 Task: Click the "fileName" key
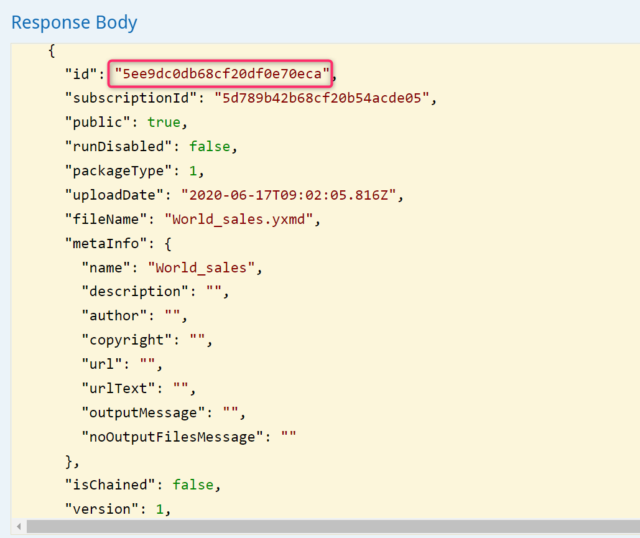(106, 219)
